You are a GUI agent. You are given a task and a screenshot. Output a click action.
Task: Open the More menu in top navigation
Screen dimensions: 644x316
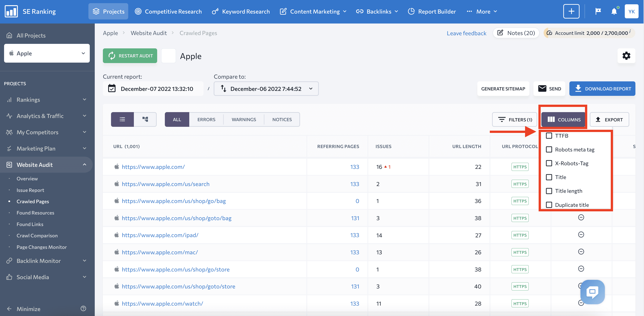point(482,12)
